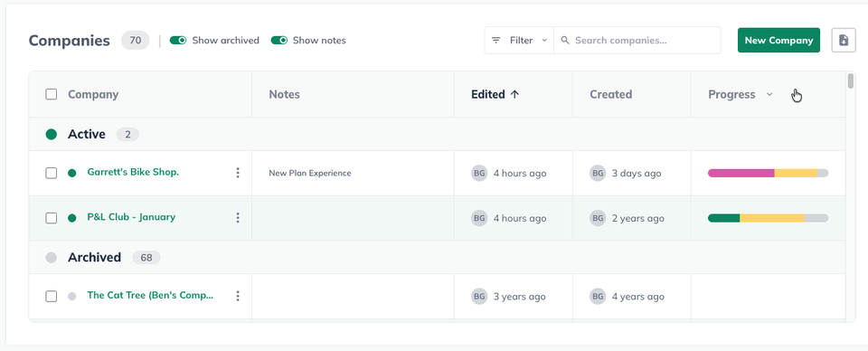Click the Edited sort arrow
This screenshot has height=351, width=868.
pyautogui.click(x=514, y=95)
